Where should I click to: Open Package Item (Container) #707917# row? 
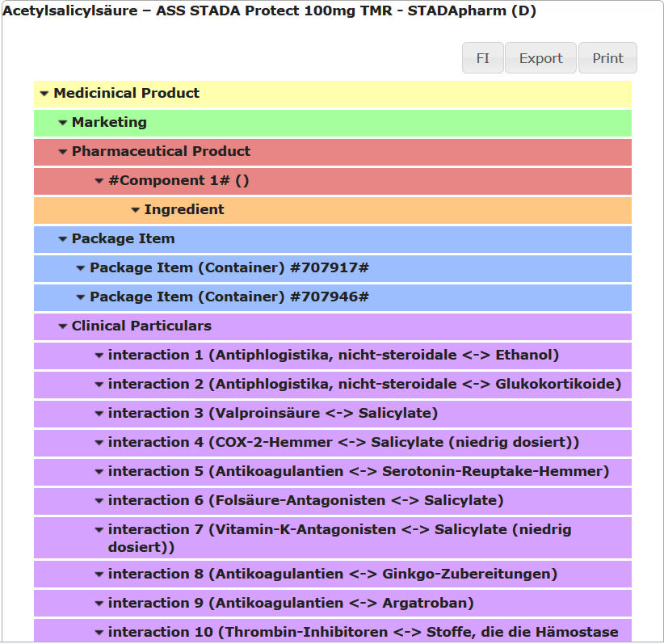pyautogui.click(x=229, y=267)
